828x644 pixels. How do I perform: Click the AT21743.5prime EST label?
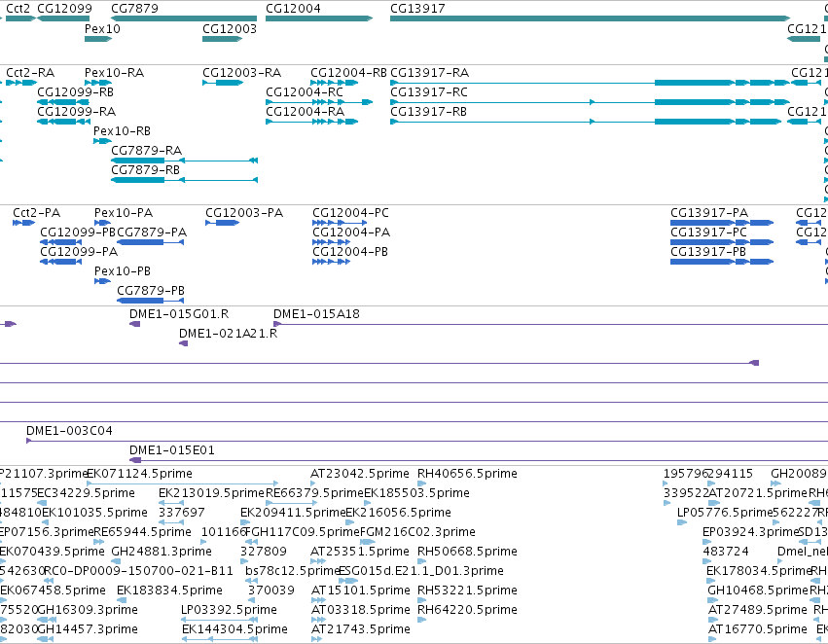tap(361, 629)
